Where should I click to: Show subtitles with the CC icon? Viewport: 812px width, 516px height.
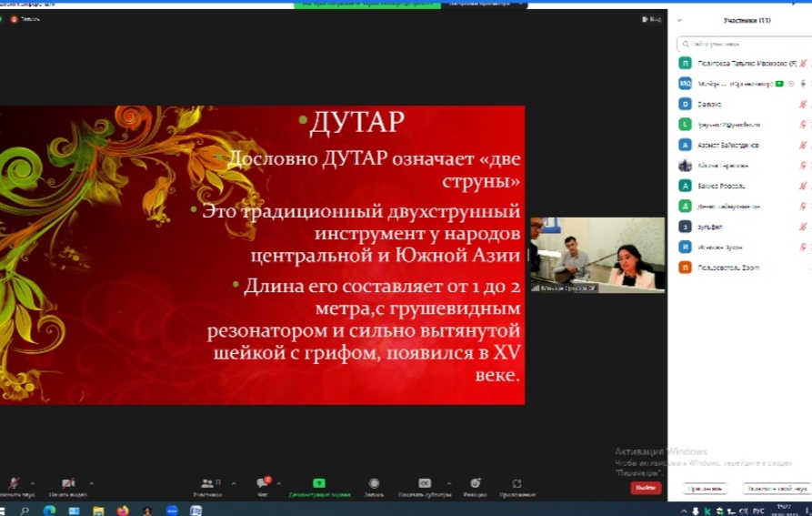pos(424,484)
